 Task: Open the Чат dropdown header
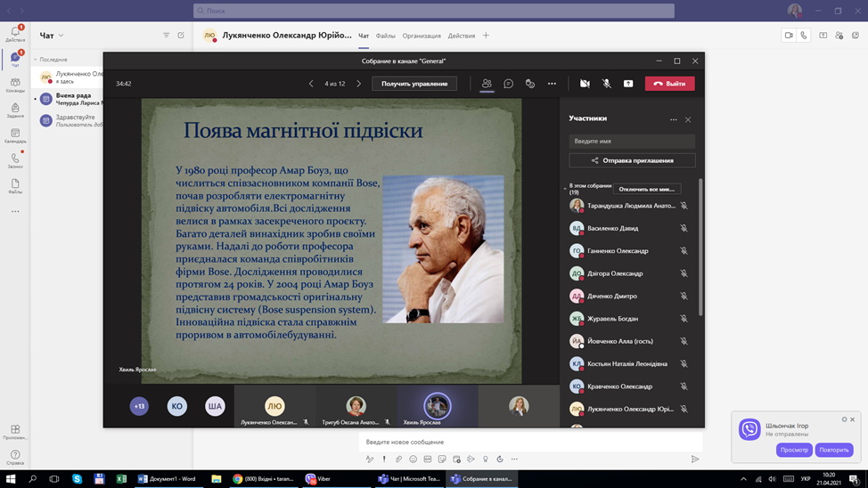(x=52, y=36)
